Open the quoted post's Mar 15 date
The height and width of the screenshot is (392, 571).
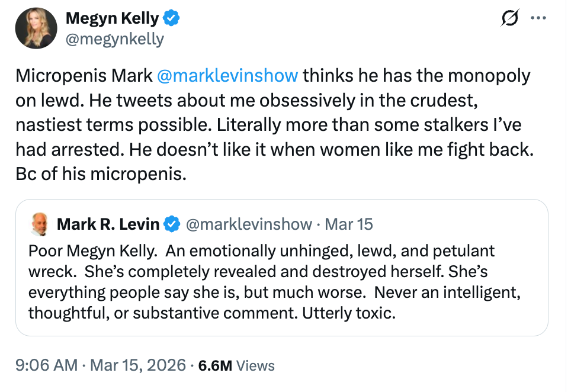pyautogui.click(x=349, y=224)
